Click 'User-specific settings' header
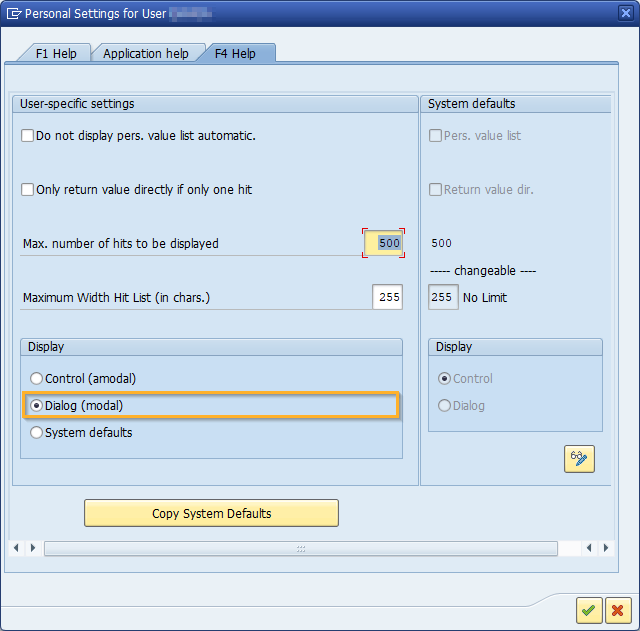The image size is (640, 631). click(77, 104)
